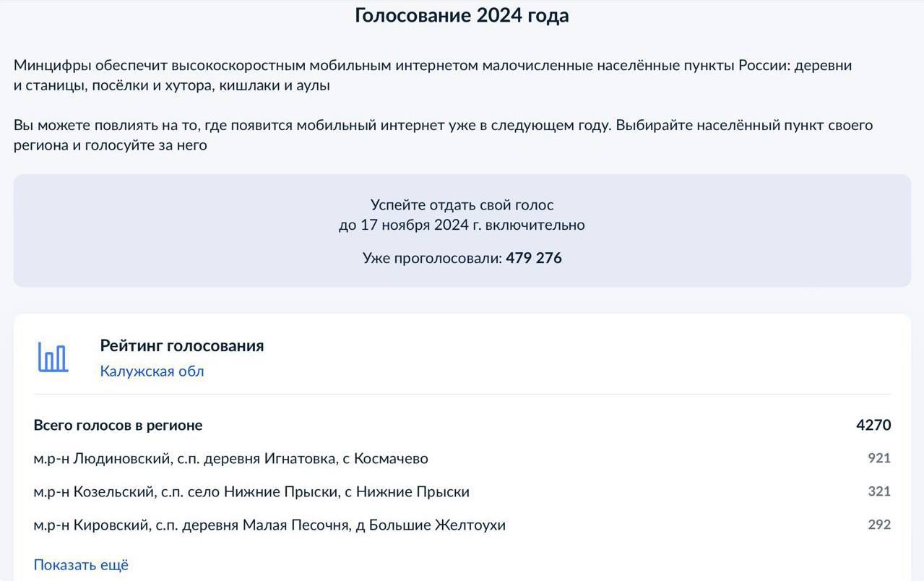Click the Всего голосов в регионе label
924x581 pixels.
click(x=118, y=426)
